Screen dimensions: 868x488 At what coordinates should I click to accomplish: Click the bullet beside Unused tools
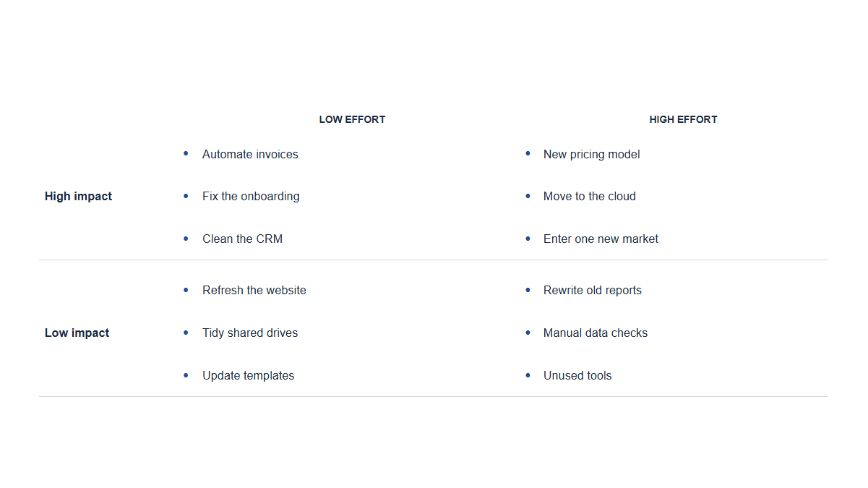pyautogui.click(x=528, y=375)
